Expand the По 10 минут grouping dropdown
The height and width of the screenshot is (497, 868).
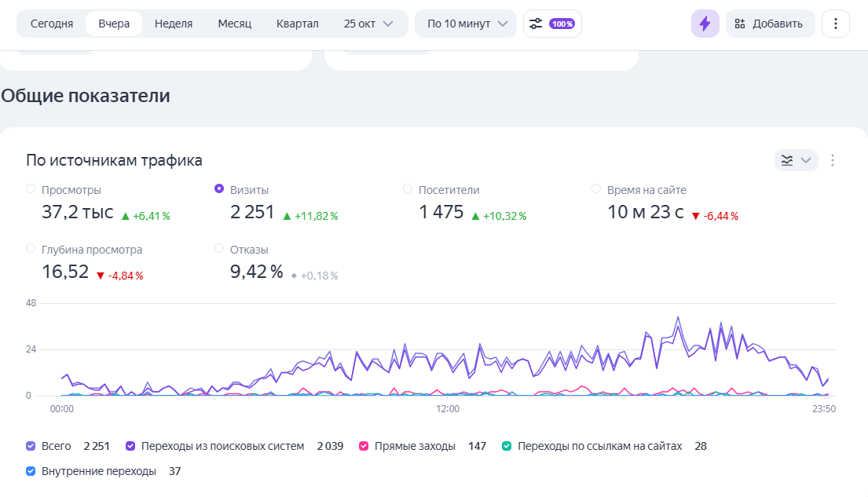466,24
